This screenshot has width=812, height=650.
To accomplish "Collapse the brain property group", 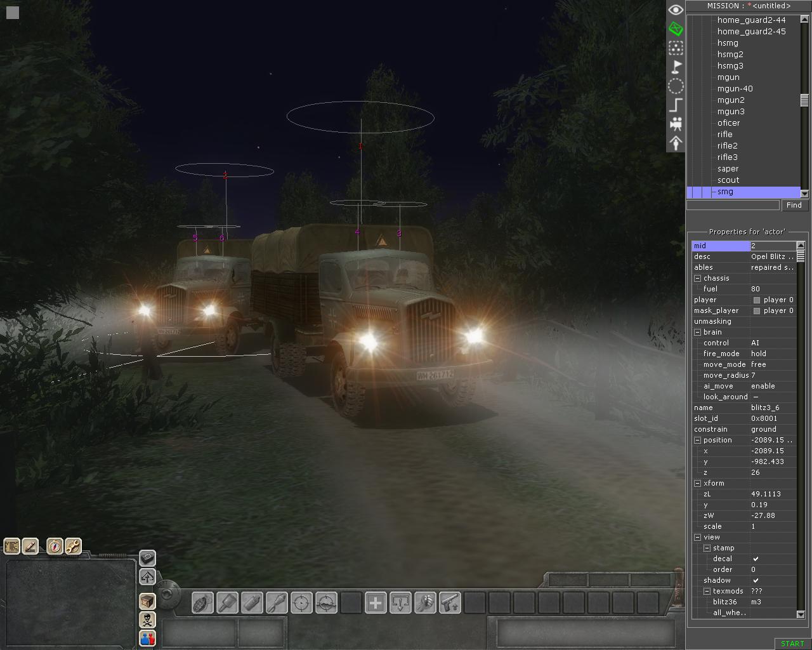I will pyautogui.click(x=697, y=333).
